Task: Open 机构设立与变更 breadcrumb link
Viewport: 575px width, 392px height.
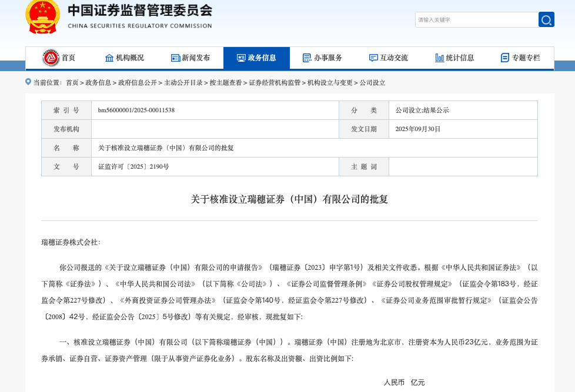Action: [330, 83]
